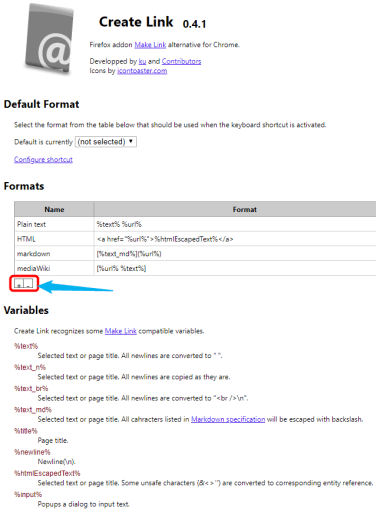
Task: Click the Formats heading
Action: 24,186
